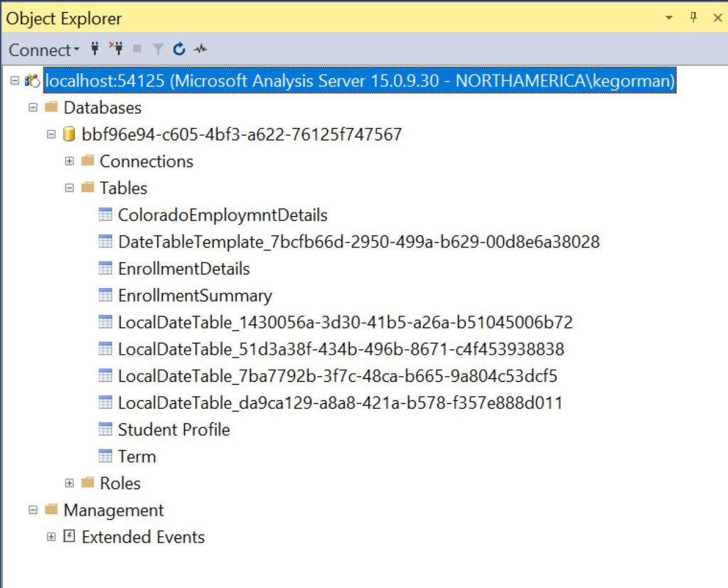Select the Roles label
The width and height of the screenshot is (728, 588).
coord(120,483)
